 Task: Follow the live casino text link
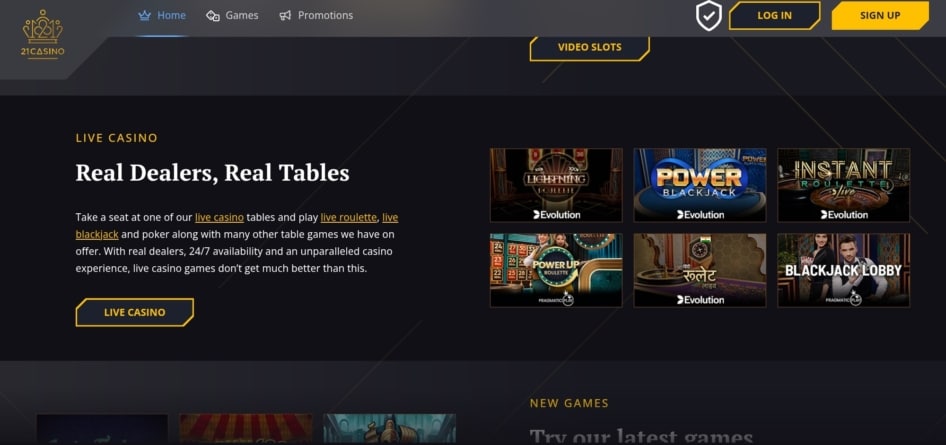pos(220,217)
